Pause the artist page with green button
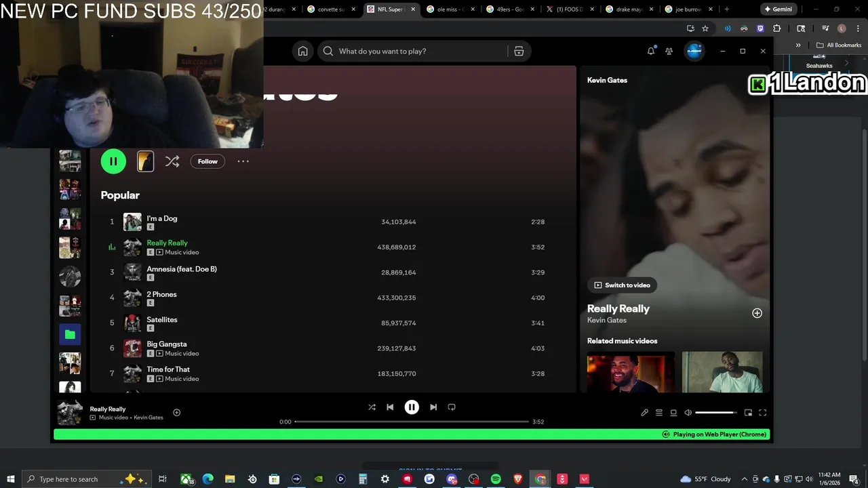 pos(113,161)
